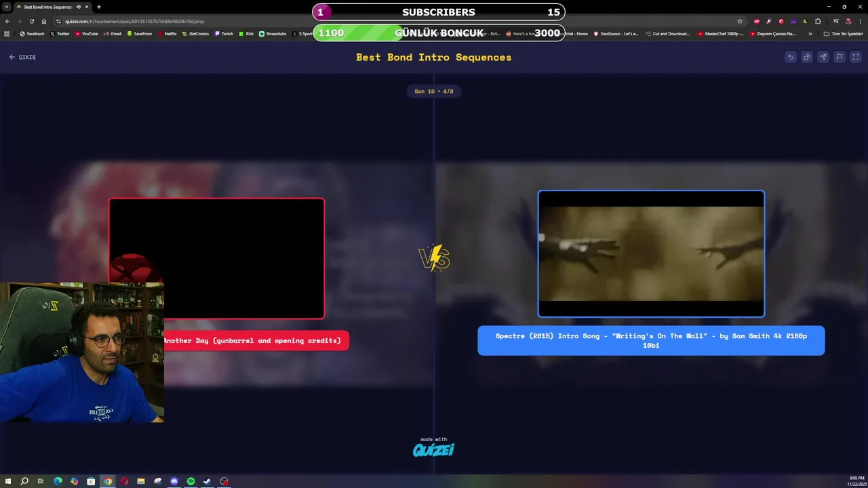Open Windows Start menu

coord(7,481)
